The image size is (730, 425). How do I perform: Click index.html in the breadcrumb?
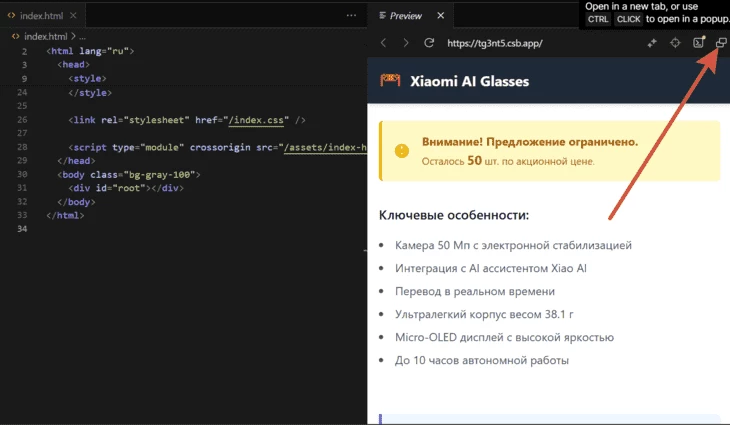tap(45, 36)
